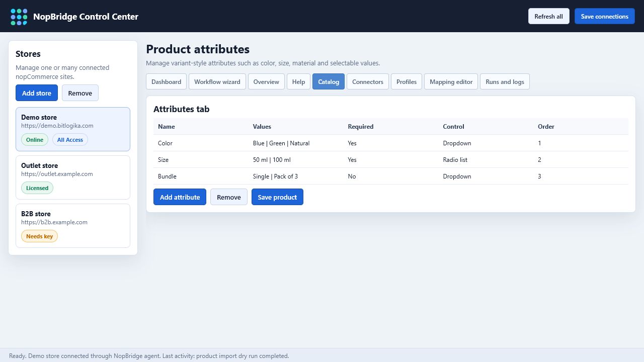The image size is (644, 362).
Task: Click the Licensed badge on Outlet store
Action: [37, 188]
